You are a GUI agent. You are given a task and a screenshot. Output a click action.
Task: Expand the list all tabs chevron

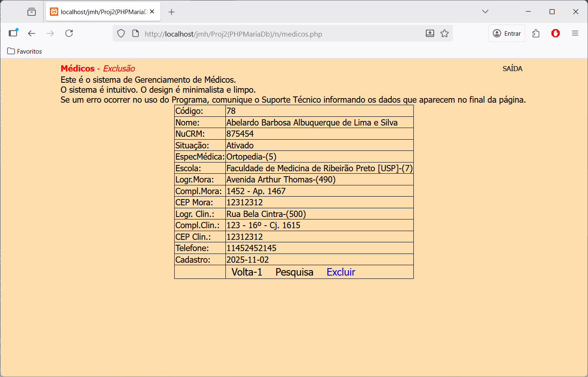(485, 12)
